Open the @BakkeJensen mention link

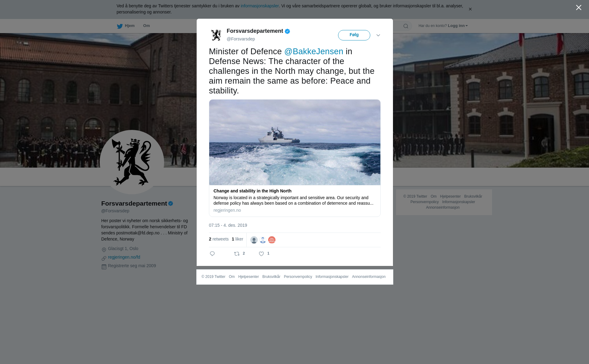[314, 51]
